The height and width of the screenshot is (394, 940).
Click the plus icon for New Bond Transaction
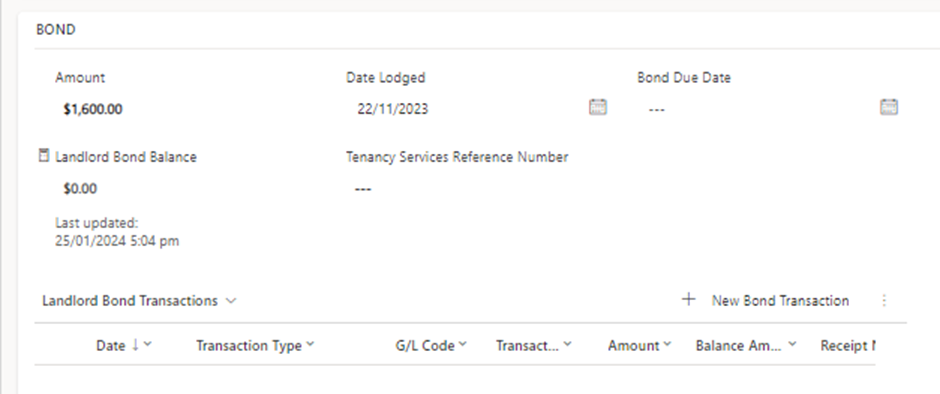[x=689, y=299]
